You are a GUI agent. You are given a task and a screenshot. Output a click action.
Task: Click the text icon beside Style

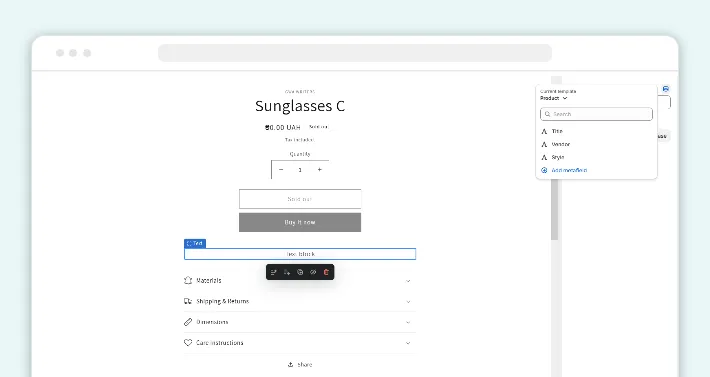[544, 157]
